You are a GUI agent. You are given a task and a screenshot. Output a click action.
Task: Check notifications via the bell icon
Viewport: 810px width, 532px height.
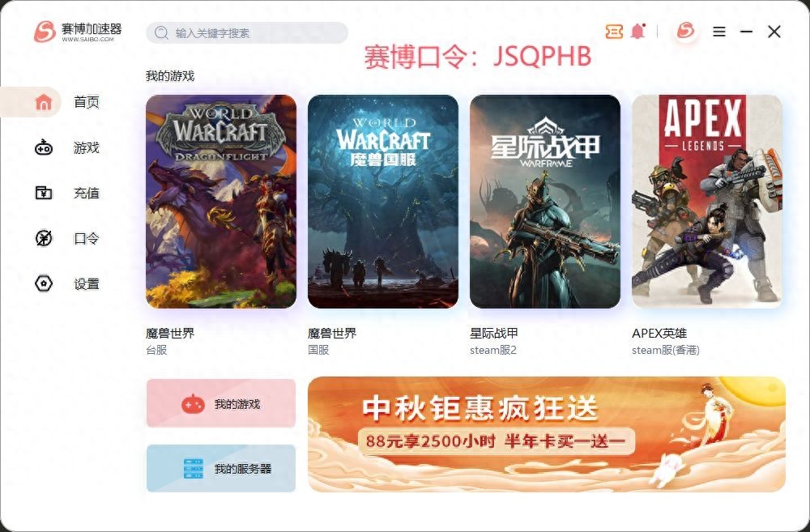point(638,32)
